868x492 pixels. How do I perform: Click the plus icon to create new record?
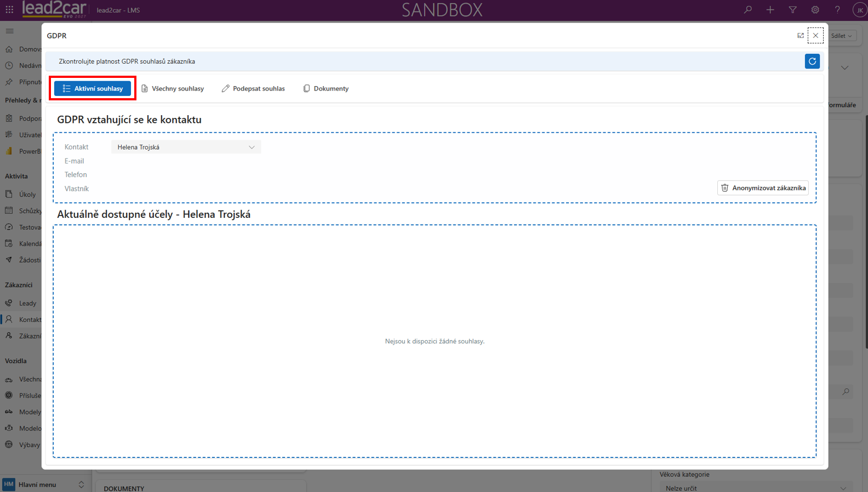[x=770, y=10]
